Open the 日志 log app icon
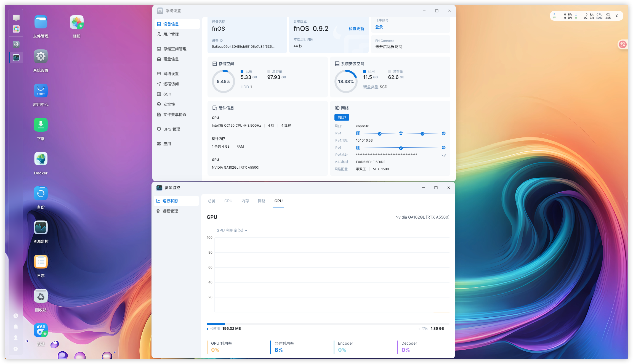This screenshot has height=364, width=633. [41, 262]
